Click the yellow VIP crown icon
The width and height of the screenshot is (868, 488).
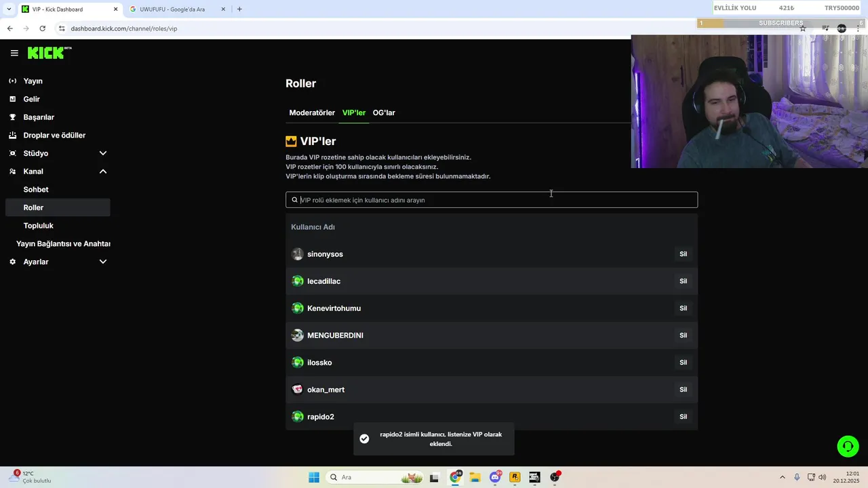[x=291, y=141]
